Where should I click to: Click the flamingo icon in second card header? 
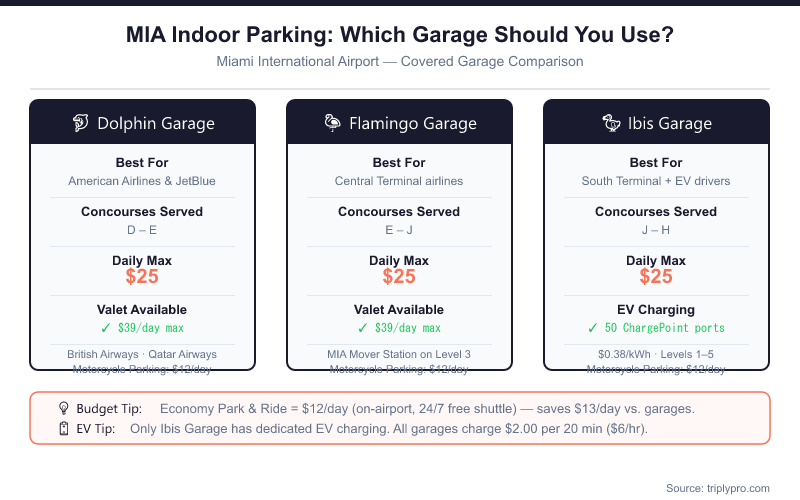(333, 124)
